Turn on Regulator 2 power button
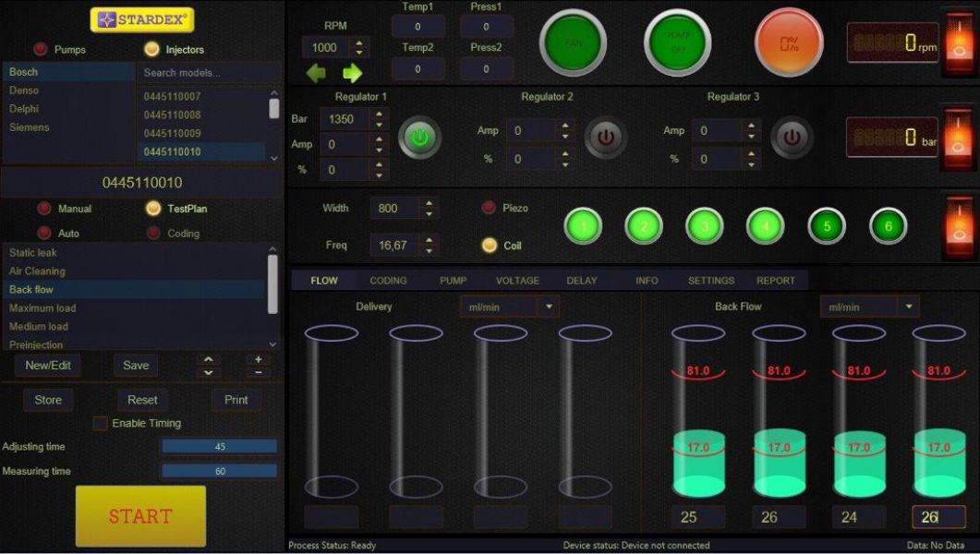The height and width of the screenshot is (554, 980). point(606,138)
